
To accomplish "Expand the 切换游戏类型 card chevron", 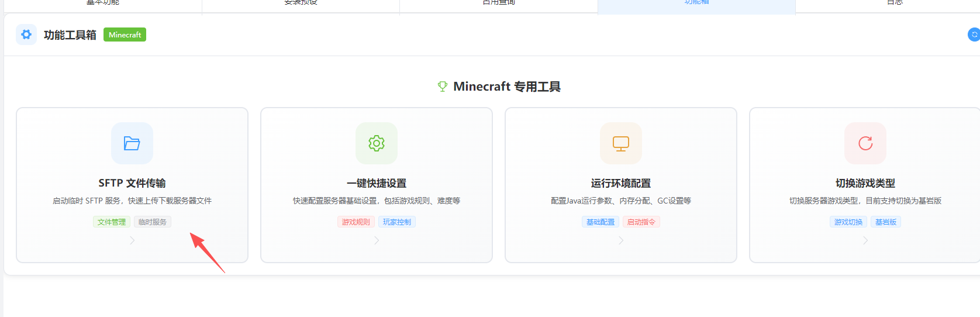I will 865,240.
